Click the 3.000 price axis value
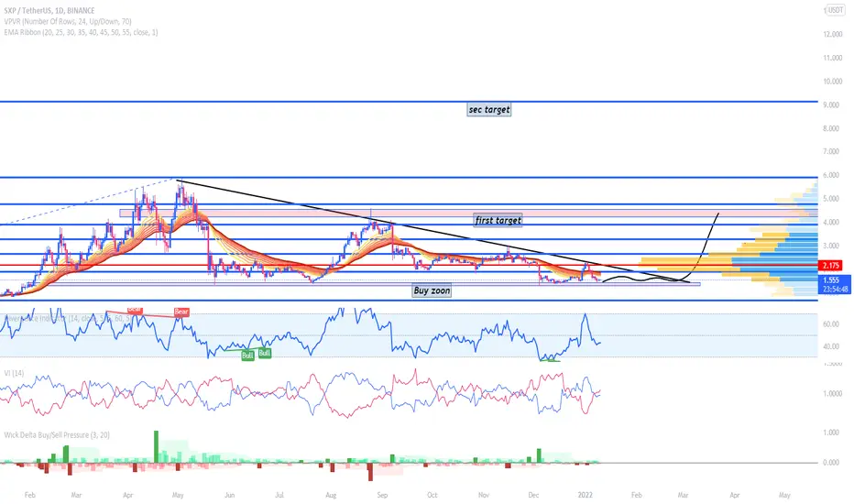Screen dimensions: 854x504 832,246
